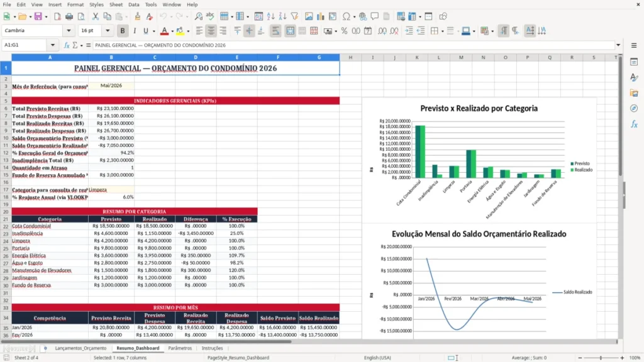Activate Clone Formatting paintbrush
The image size is (644, 362).
(138, 16)
